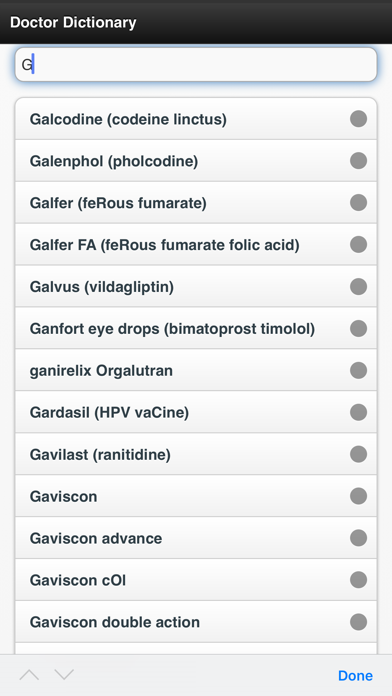Choose Gaviscon cOl from the list

(x=196, y=580)
